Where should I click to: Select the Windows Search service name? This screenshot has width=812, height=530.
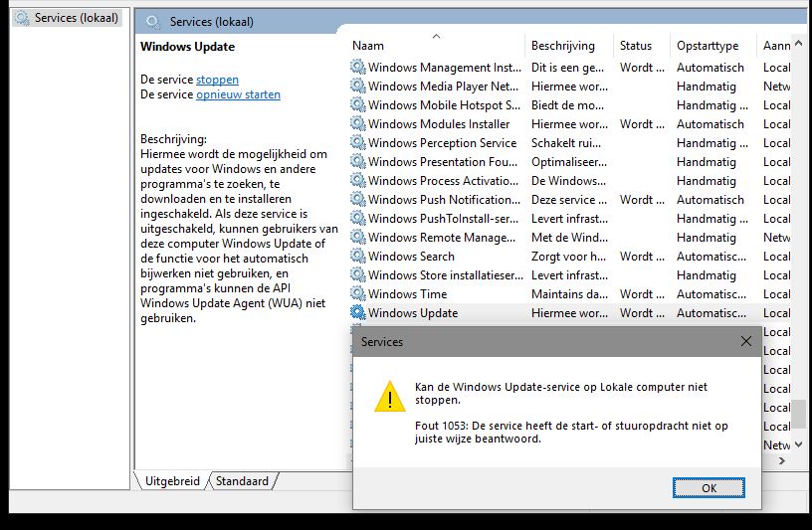point(411,257)
